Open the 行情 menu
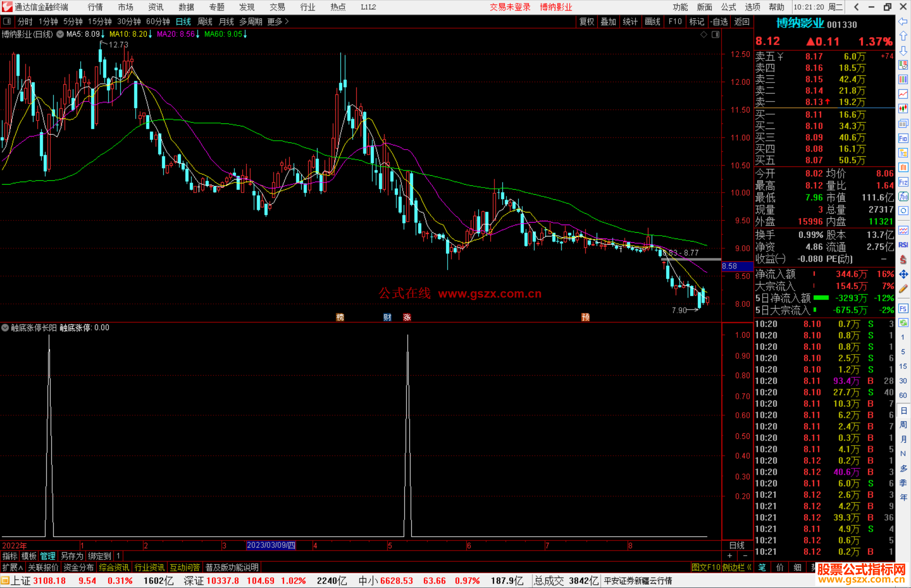911x588 pixels. [x=95, y=7]
